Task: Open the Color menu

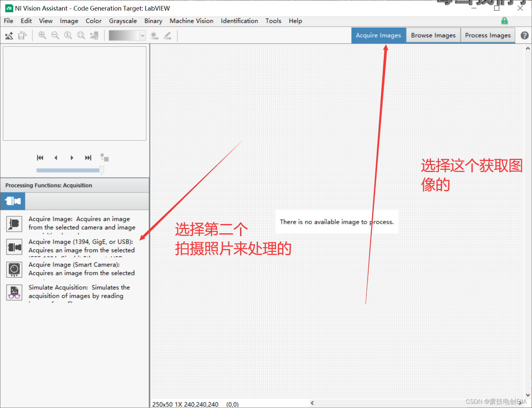Action: [94, 21]
